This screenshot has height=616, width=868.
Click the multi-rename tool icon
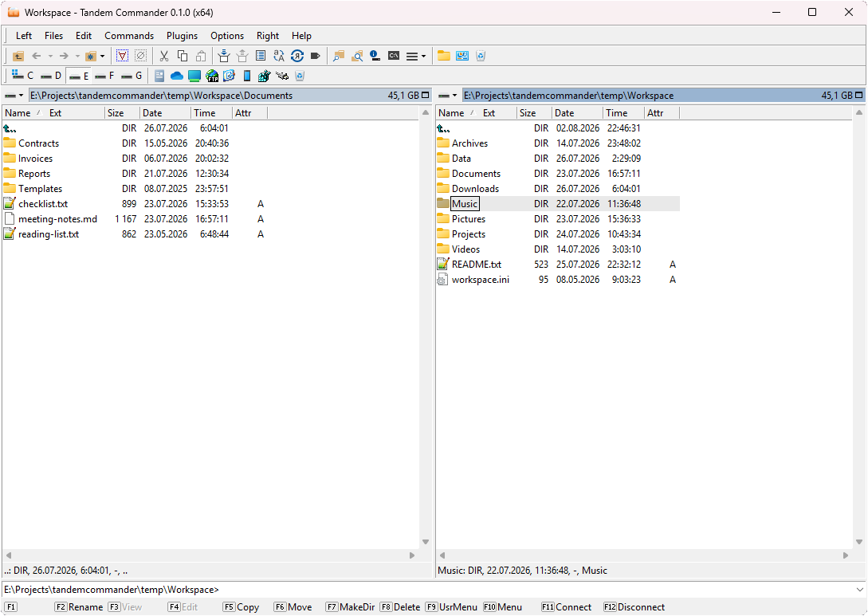(x=279, y=56)
